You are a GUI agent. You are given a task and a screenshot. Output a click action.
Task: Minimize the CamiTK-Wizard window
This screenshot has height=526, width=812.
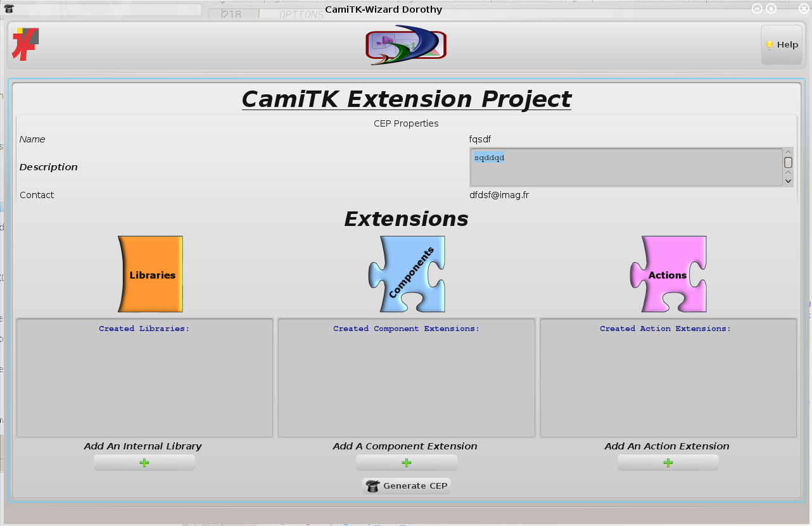click(x=756, y=9)
